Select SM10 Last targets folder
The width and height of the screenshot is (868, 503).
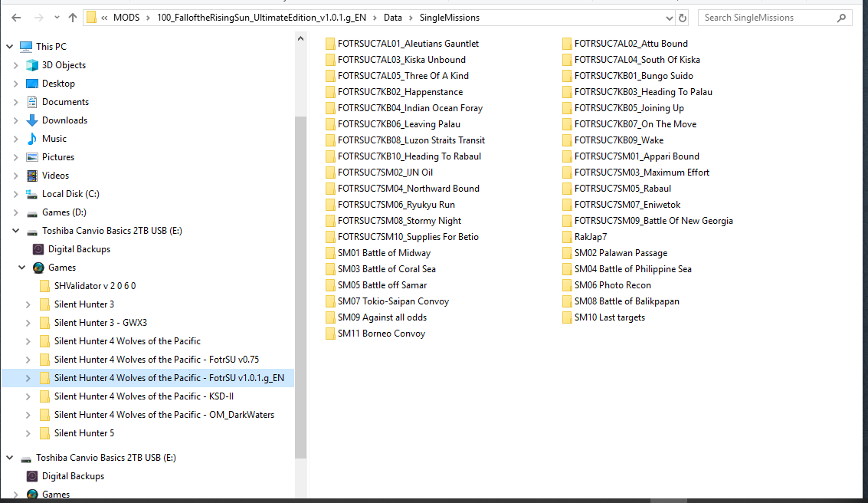[x=610, y=317]
